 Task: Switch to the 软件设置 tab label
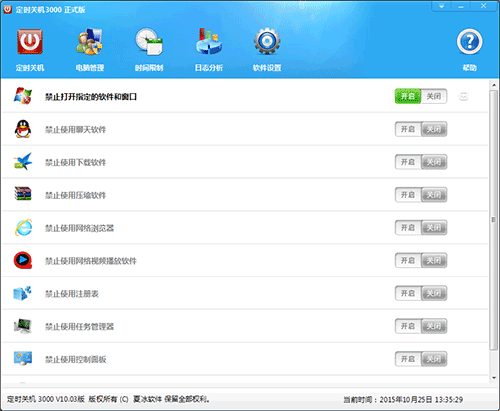[267, 68]
